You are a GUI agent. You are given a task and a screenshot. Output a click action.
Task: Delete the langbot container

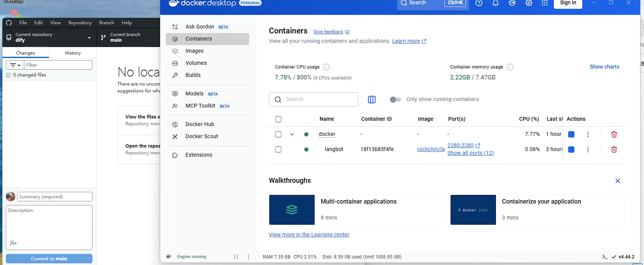point(614,150)
